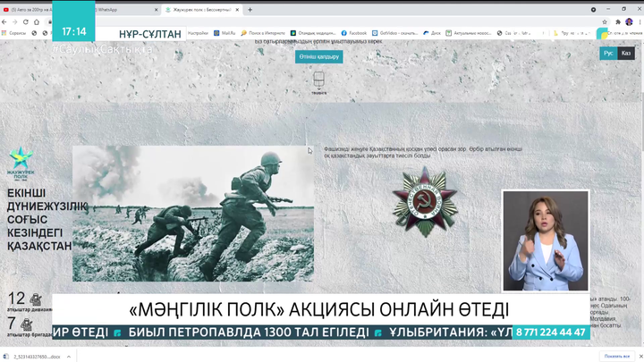Click the 7 атқыштар бригадасы statistic

pos(30,327)
